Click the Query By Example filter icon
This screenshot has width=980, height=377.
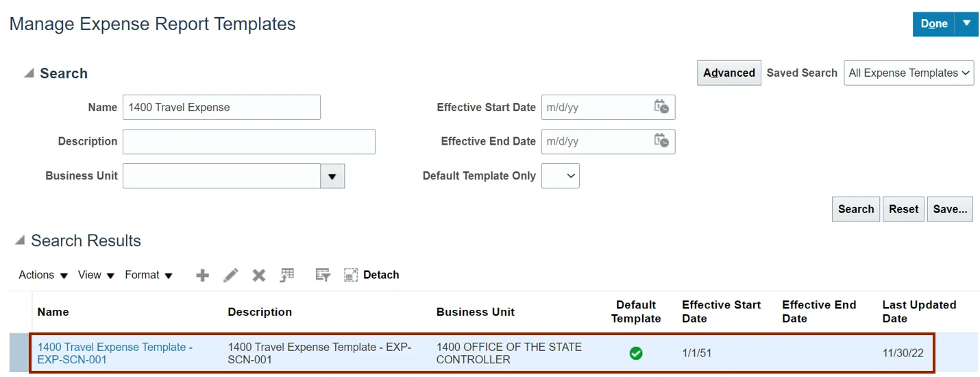point(323,275)
